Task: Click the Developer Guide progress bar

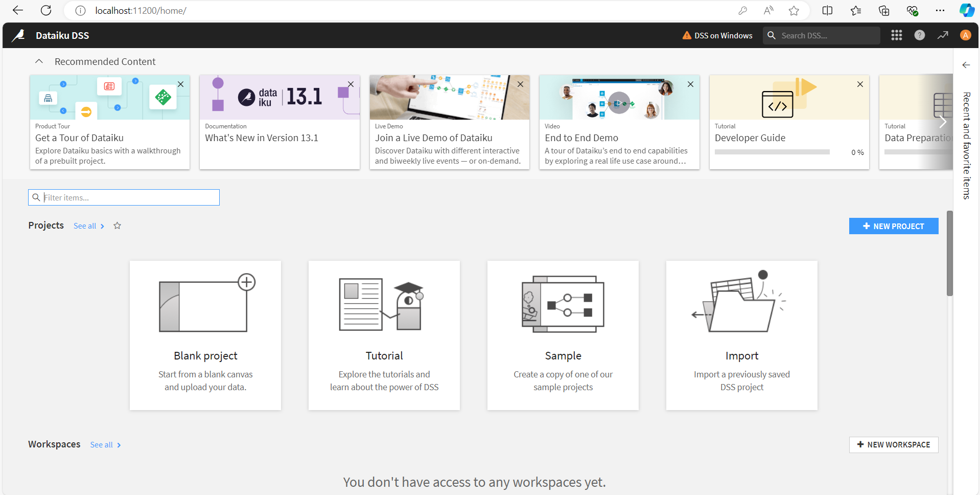Action: [x=772, y=152]
